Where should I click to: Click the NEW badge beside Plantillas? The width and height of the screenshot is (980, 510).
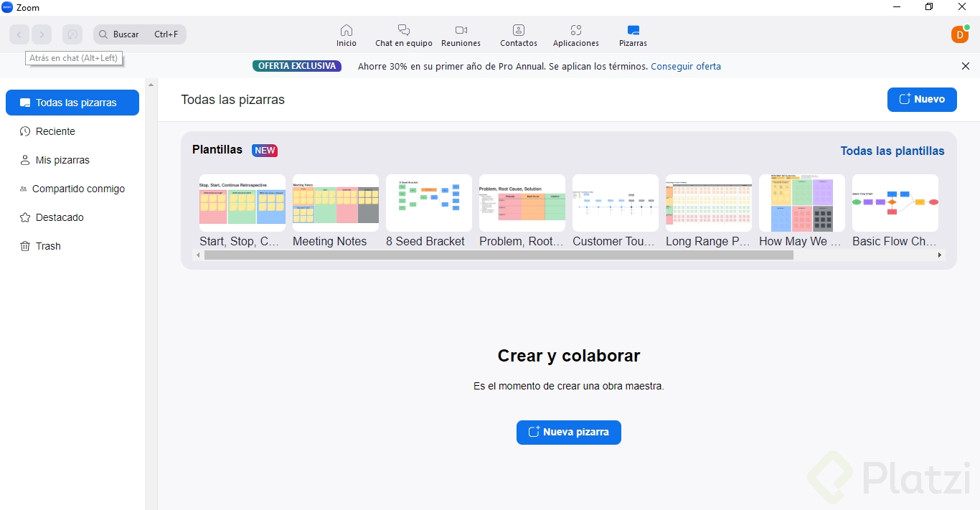tap(265, 151)
